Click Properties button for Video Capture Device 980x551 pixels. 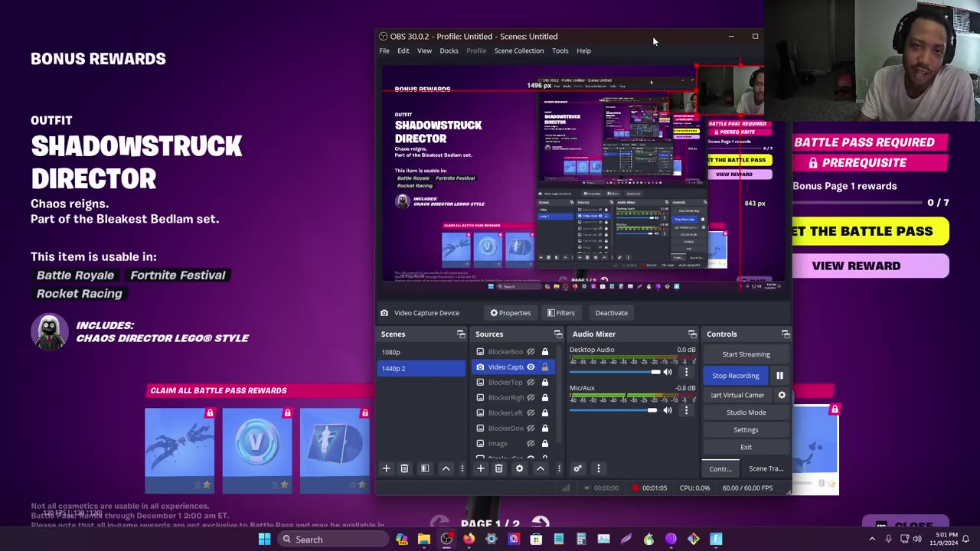pos(511,313)
